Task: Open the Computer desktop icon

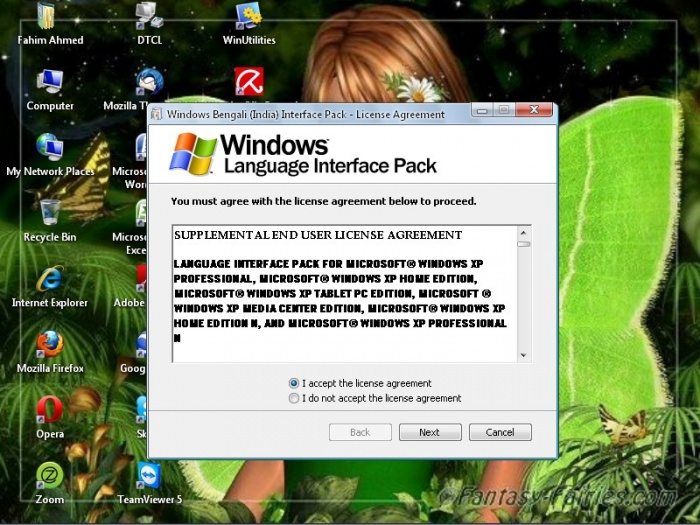Action: tap(50, 82)
